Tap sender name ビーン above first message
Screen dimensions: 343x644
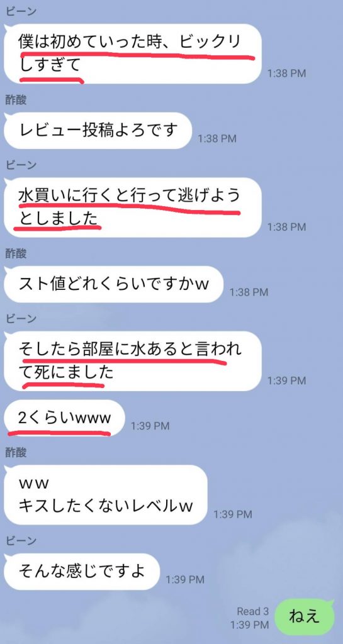click(21, 11)
